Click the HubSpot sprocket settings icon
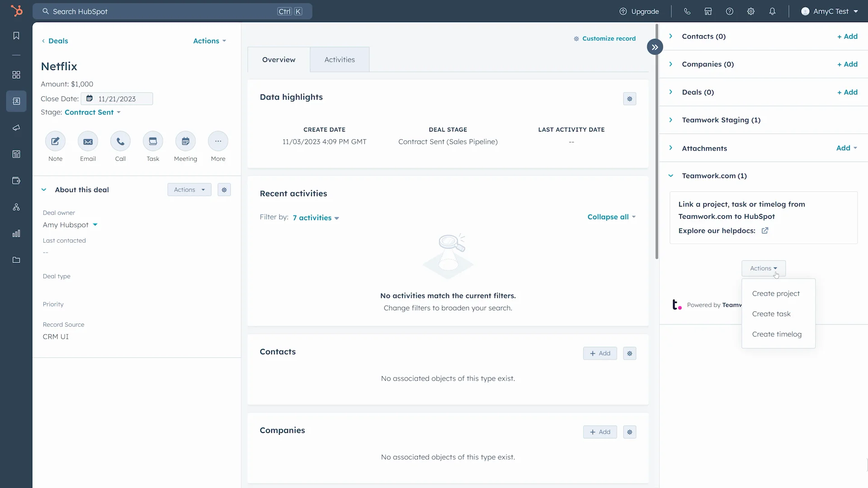The height and width of the screenshot is (488, 868). 750,11
